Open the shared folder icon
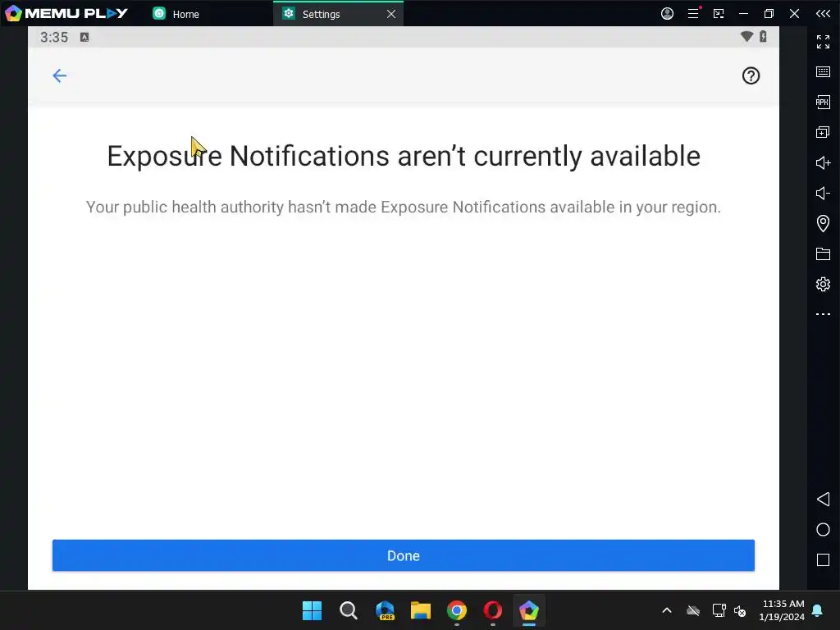 pyautogui.click(x=823, y=253)
